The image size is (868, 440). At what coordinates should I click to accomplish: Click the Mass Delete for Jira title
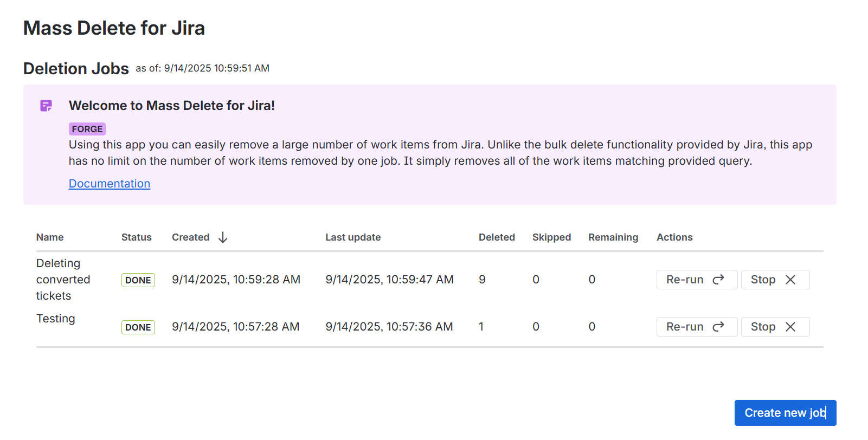(x=114, y=28)
